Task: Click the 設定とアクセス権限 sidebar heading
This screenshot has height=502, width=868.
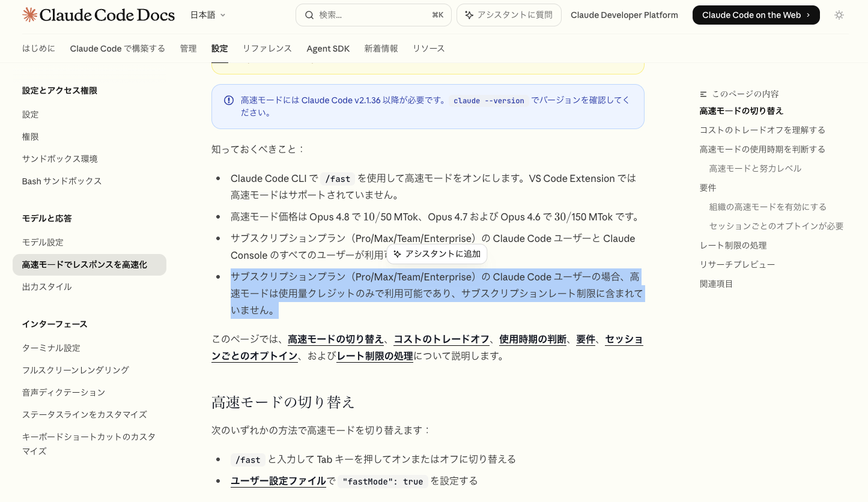Action: click(59, 91)
